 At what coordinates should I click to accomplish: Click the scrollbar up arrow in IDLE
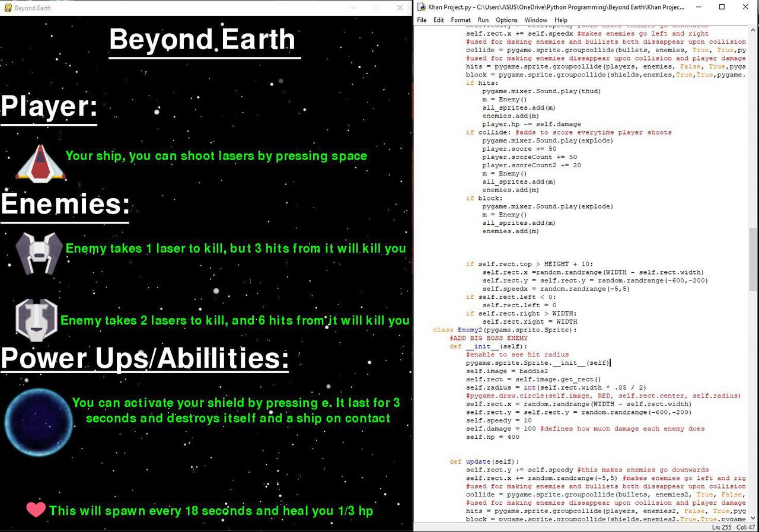[754, 30]
